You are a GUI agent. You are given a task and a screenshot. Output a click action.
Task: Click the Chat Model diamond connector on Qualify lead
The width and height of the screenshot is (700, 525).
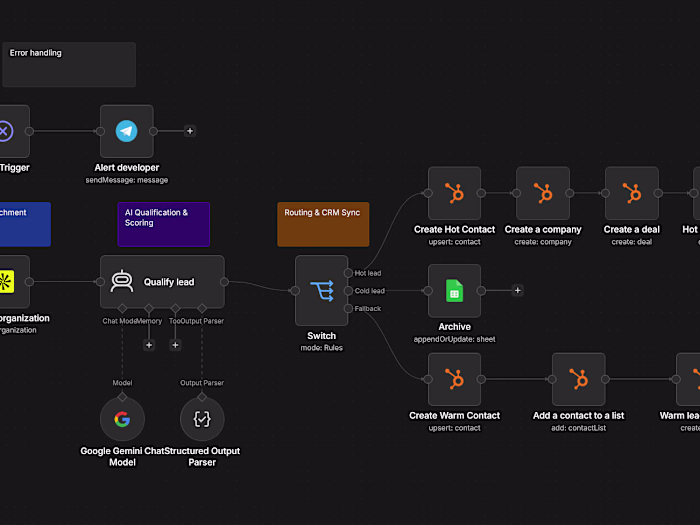[122, 308]
